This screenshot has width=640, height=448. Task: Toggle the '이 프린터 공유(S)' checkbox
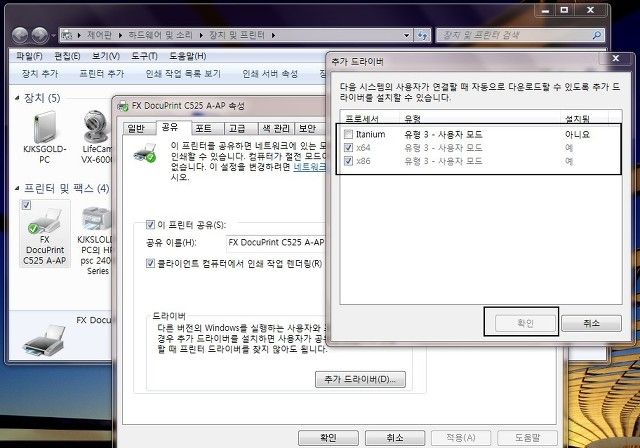(150, 224)
